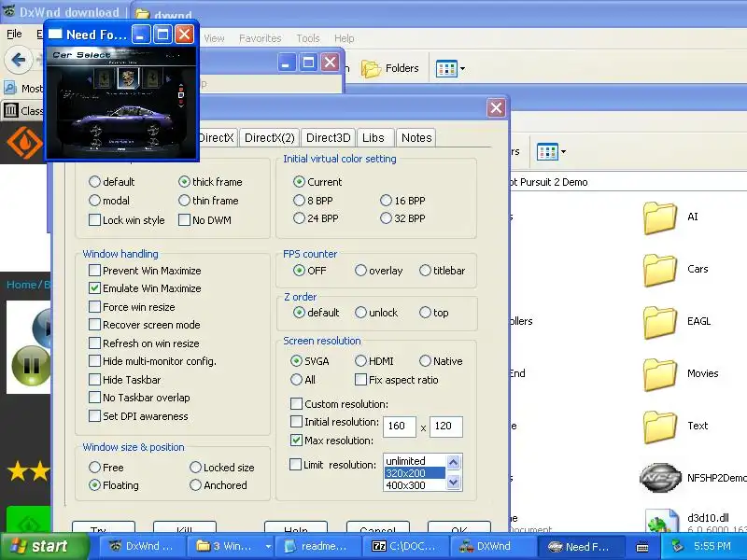The image size is (747, 560).
Task: Open the Text folder
Action: [660, 427]
